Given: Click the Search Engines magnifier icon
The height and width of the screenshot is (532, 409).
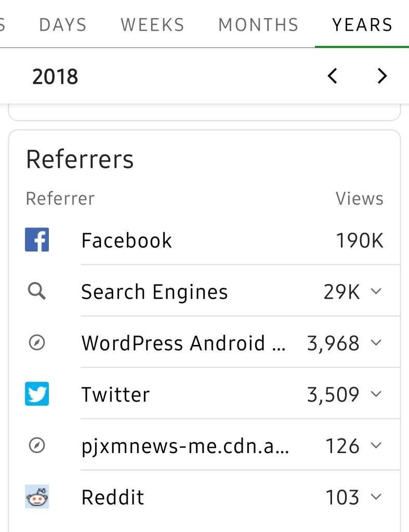Looking at the screenshot, I should click(37, 291).
